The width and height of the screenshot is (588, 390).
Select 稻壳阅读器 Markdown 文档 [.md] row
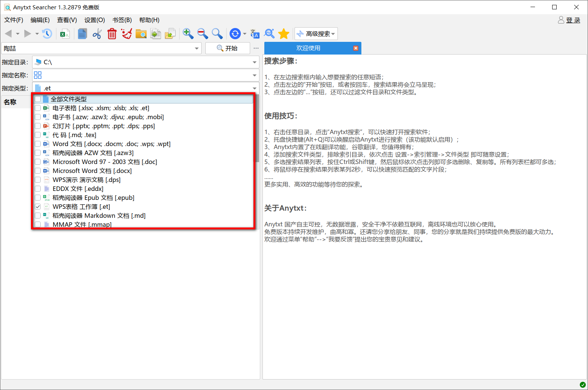144,216
